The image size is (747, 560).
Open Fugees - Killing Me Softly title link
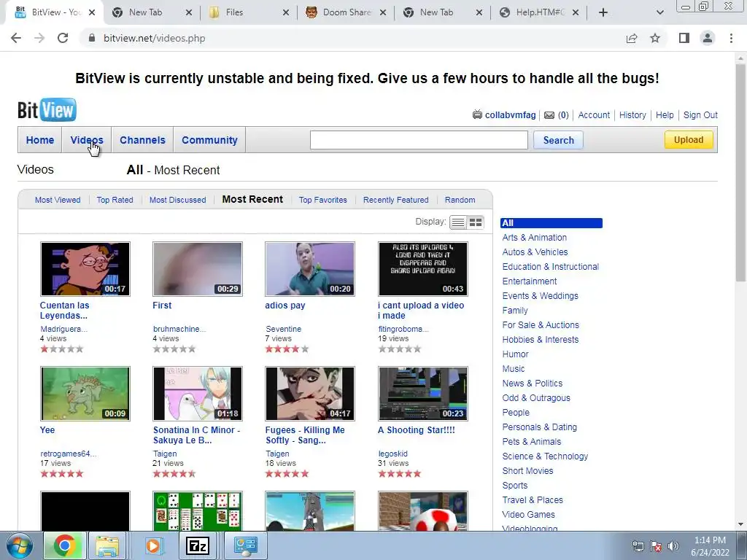(305, 435)
